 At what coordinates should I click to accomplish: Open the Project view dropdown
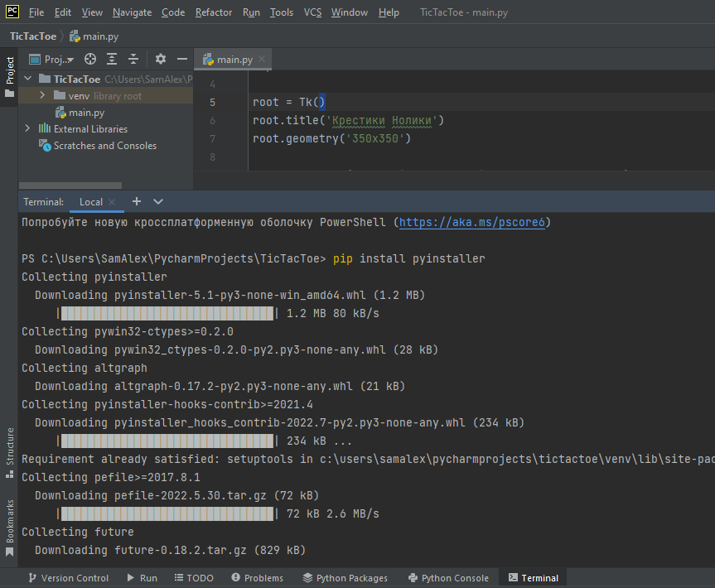point(51,60)
